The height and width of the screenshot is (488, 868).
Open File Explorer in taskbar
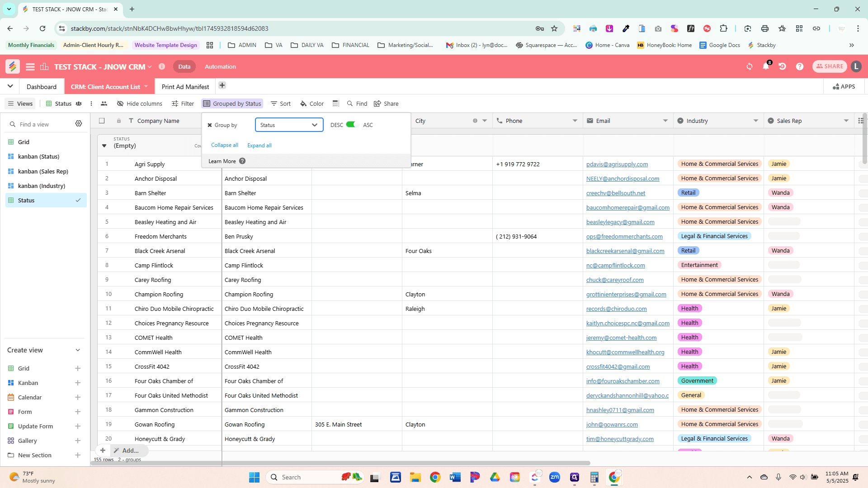[x=415, y=477]
